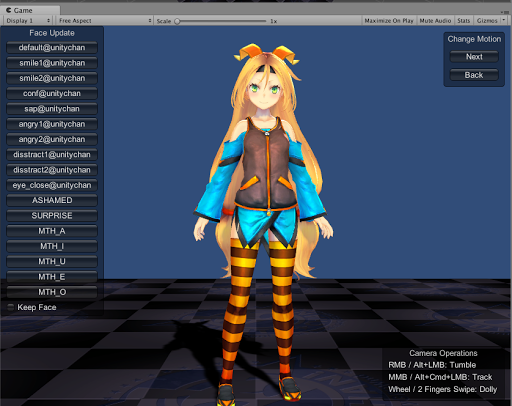
Task: Apply the MTH_O mouth shape
Action: pyautogui.click(x=52, y=292)
